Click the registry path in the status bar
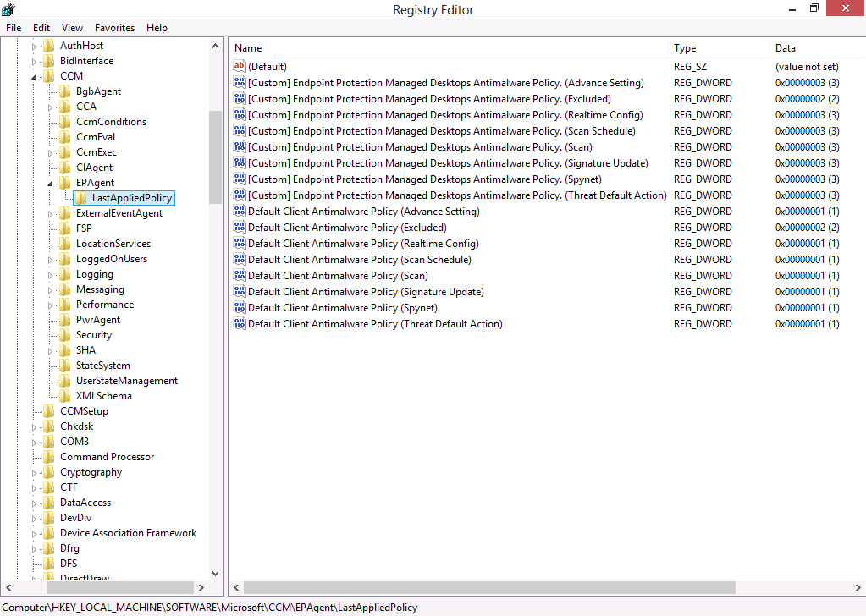The height and width of the screenshot is (616, 866). coord(210,608)
